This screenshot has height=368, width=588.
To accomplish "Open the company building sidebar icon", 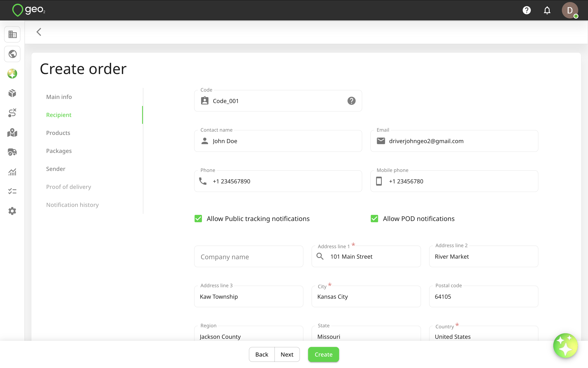I will [x=12, y=34].
